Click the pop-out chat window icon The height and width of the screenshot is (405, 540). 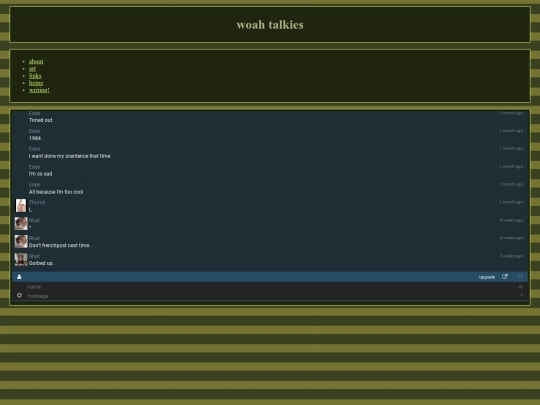(x=505, y=277)
